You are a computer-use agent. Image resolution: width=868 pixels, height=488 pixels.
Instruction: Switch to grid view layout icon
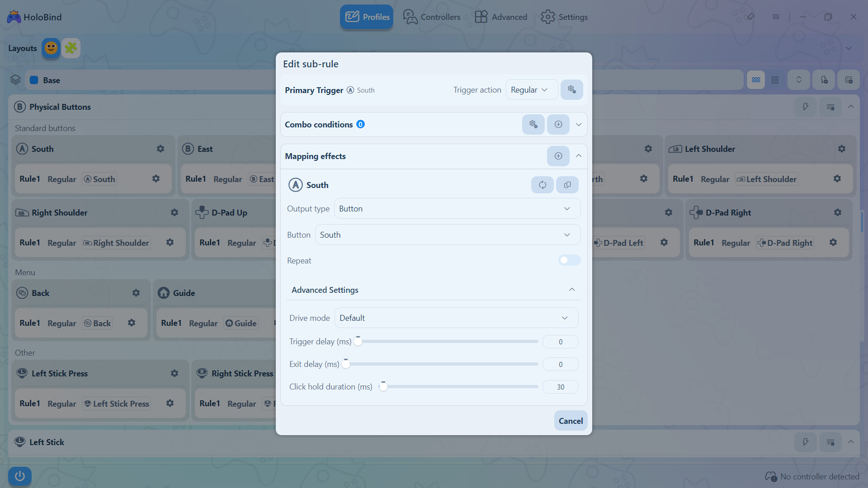point(755,80)
